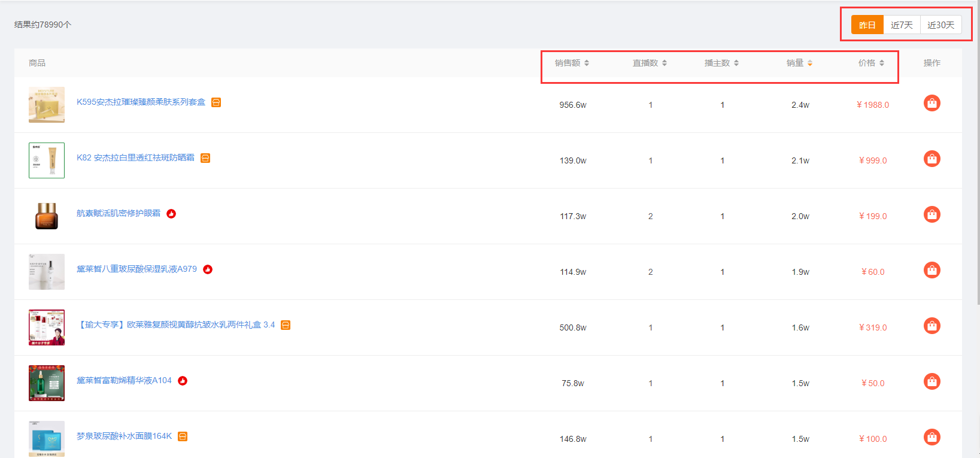Open shopping bag for 航素赋活肌密修护眼霜

932,215
